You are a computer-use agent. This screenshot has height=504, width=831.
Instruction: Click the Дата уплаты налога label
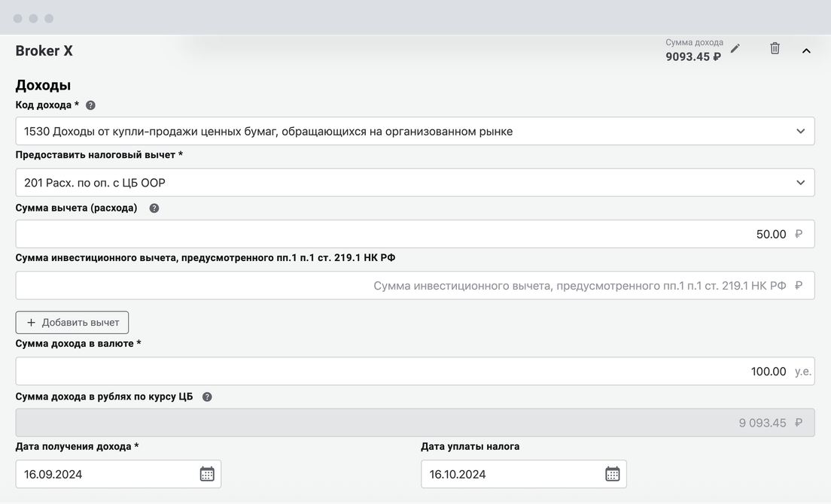(470, 446)
